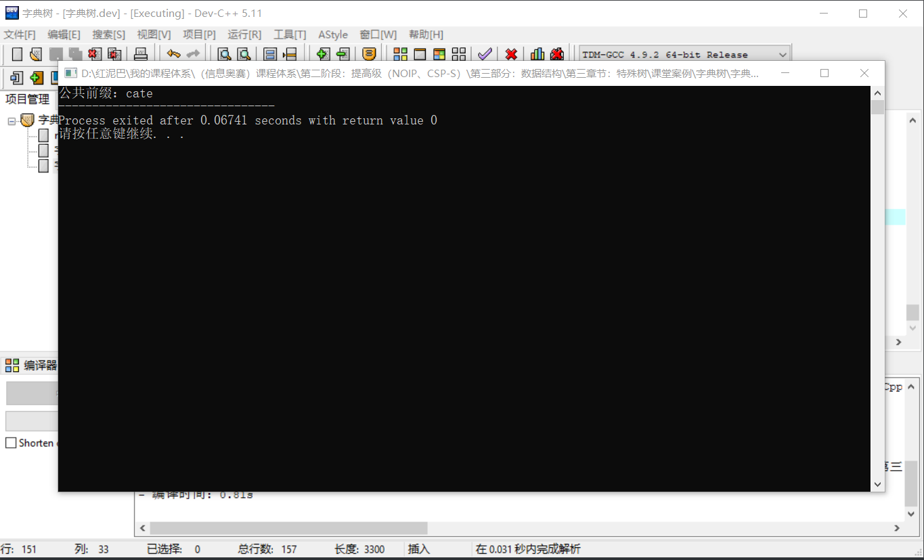Click the Profile analysis bar chart icon

pyautogui.click(x=537, y=54)
